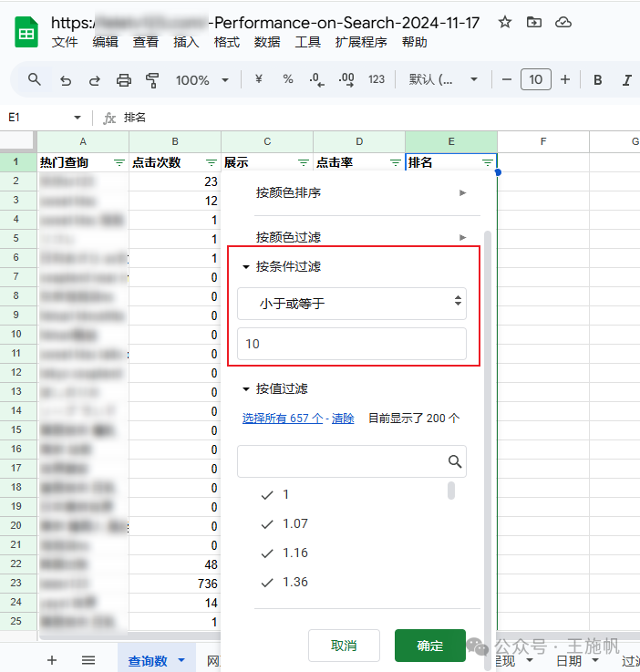
Task: Decrease font size with minus
Action: coord(506,79)
